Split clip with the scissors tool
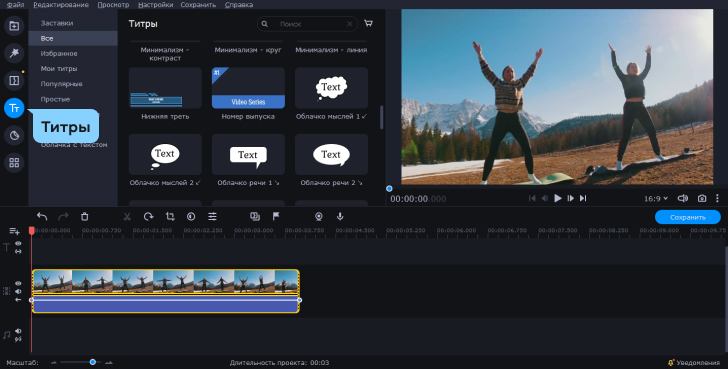Screen dimensions: 728x369 coord(127,216)
